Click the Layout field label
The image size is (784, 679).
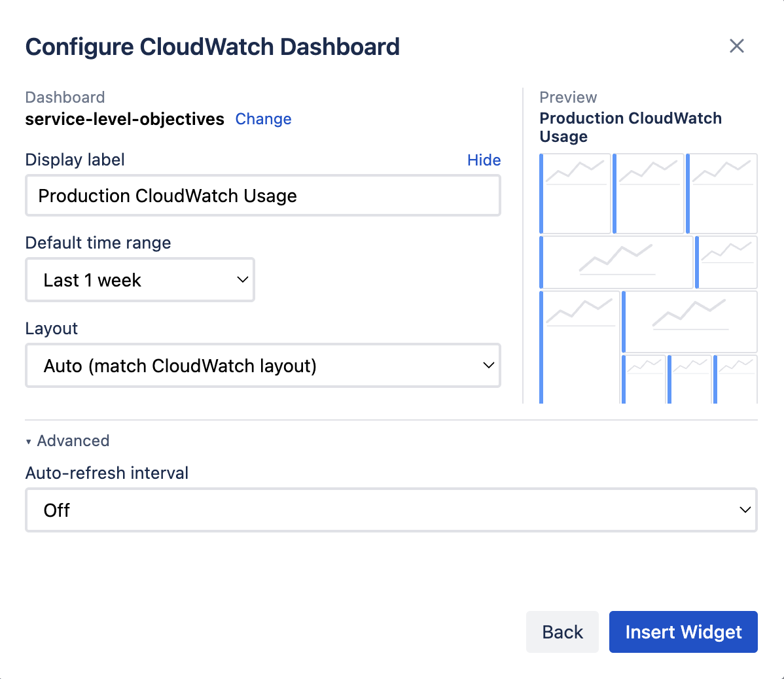pyautogui.click(x=52, y=328)
